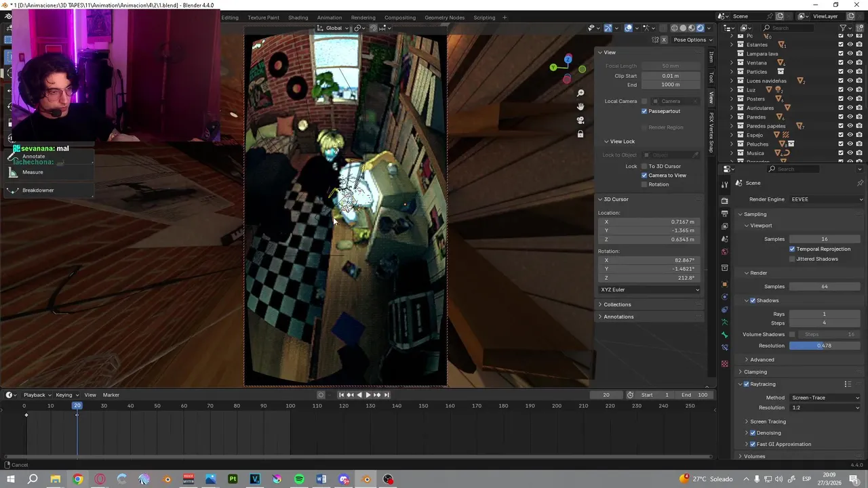Set the viewport Samples 16 field

pyautogui.click(x=824, y=239)
